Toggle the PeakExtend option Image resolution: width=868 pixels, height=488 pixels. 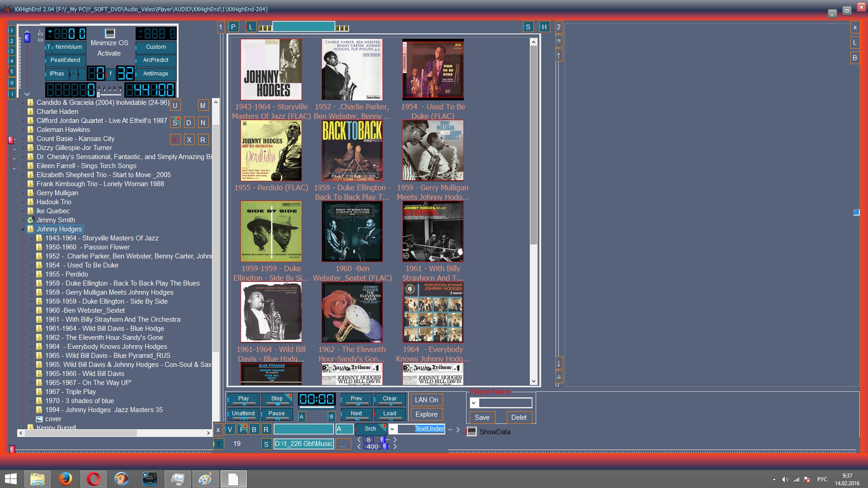[x=66, y=60]
